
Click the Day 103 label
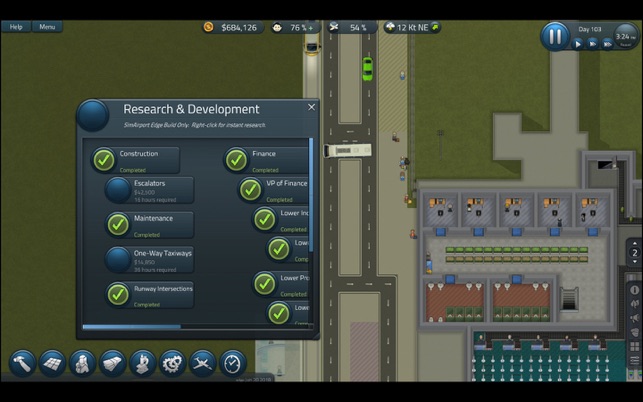(x=590, y=29)
